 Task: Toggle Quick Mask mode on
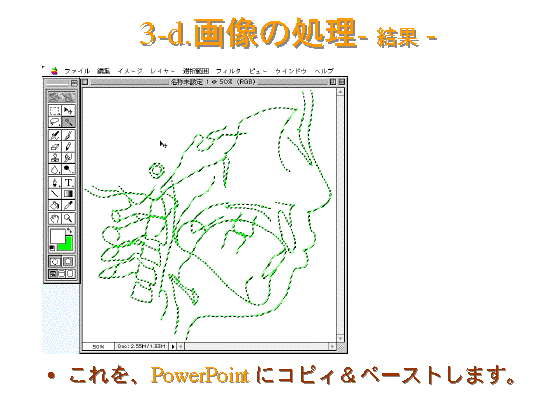(x=68, y=261)
